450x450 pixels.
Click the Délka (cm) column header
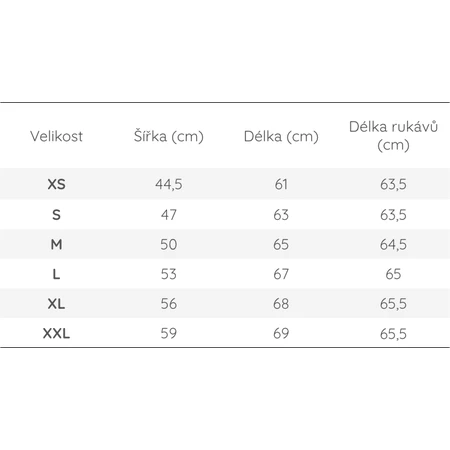281,136
